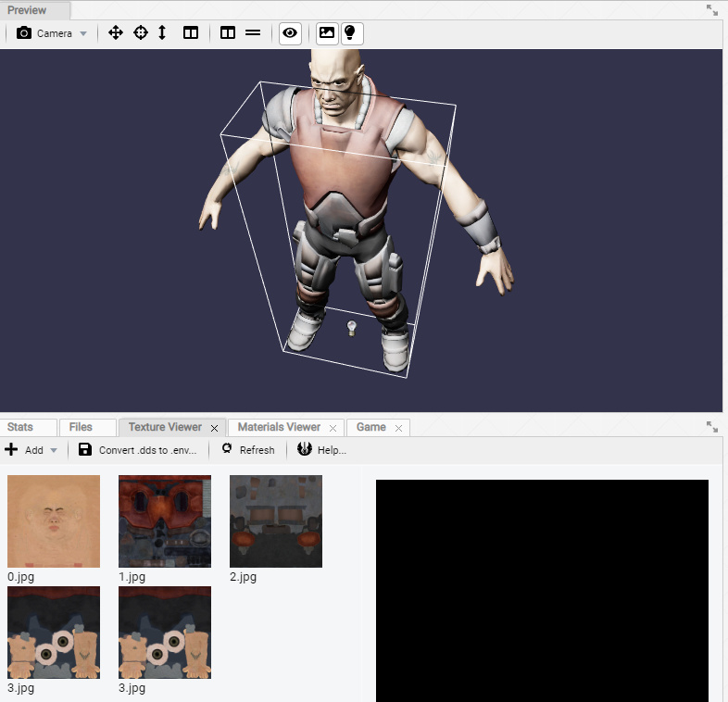The image size is (728, 702).
Task: Switch to the Preview tab
Action: [x=35, y=10]
